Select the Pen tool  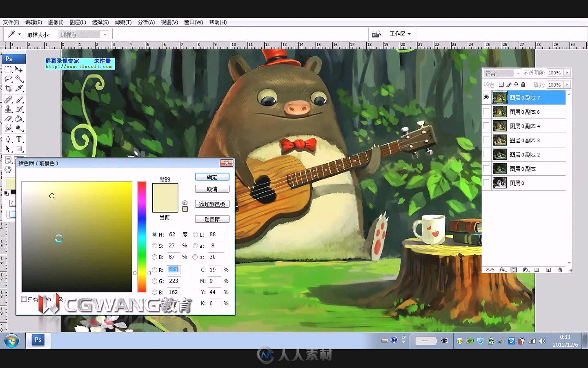[x=8, y=139]
